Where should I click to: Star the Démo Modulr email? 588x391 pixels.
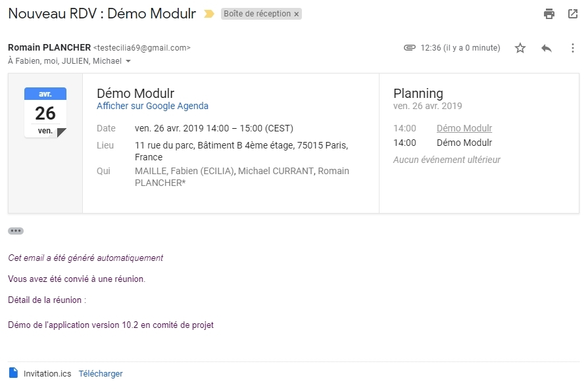(520, 48)
